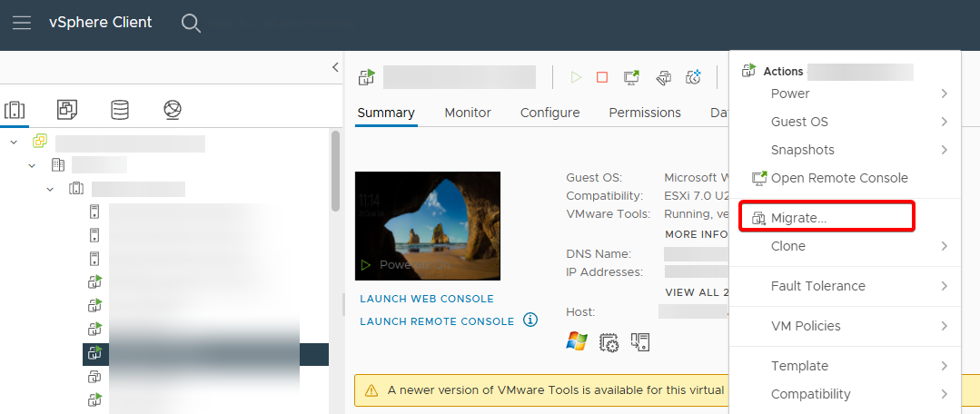Screen dimensions: 980x414
Task: Click the VM console preview thumbnail
Action: tap(428, 225)
